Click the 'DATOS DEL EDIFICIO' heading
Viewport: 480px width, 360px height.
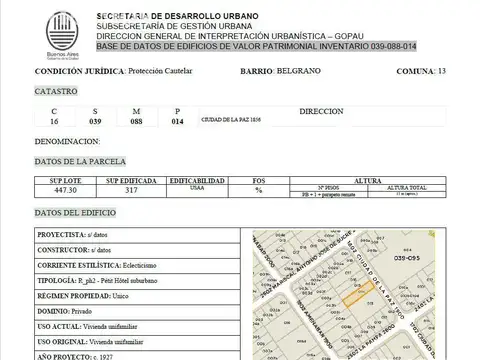point(75,213)
